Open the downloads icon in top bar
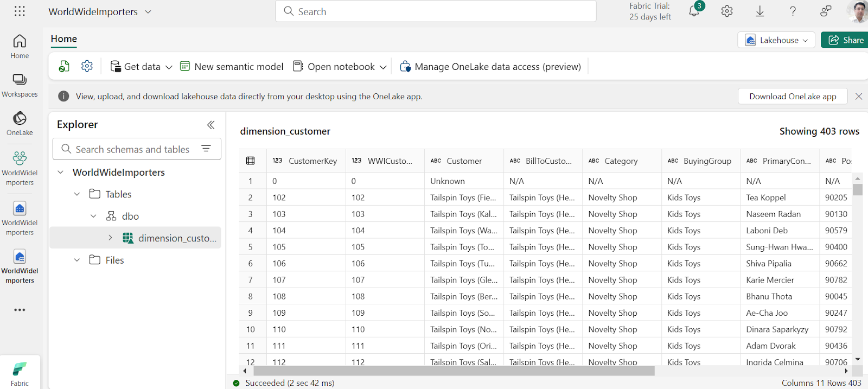This screenshot has height=389, width=868. click(x=760, y=11)
